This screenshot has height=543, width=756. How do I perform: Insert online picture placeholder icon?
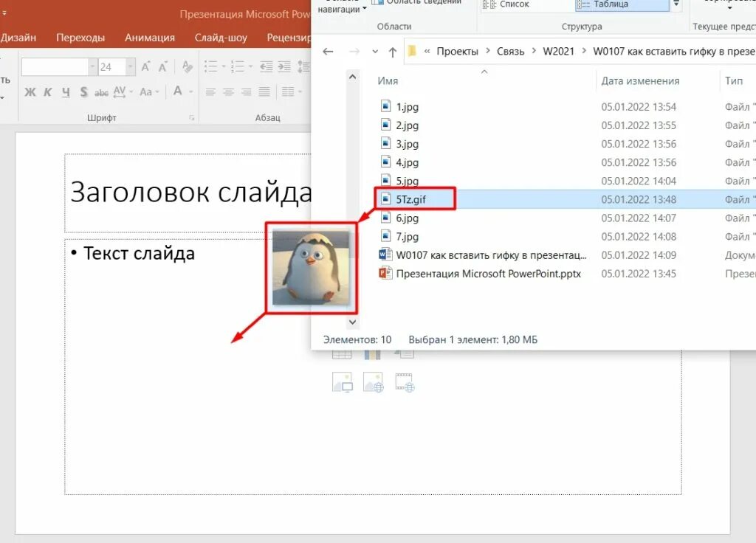point(373,383)
